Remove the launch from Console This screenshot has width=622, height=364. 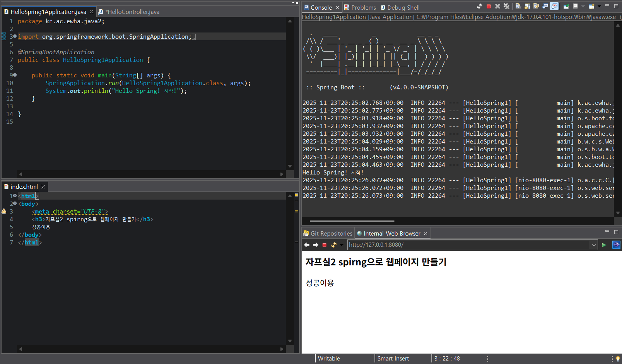point(497,6)
